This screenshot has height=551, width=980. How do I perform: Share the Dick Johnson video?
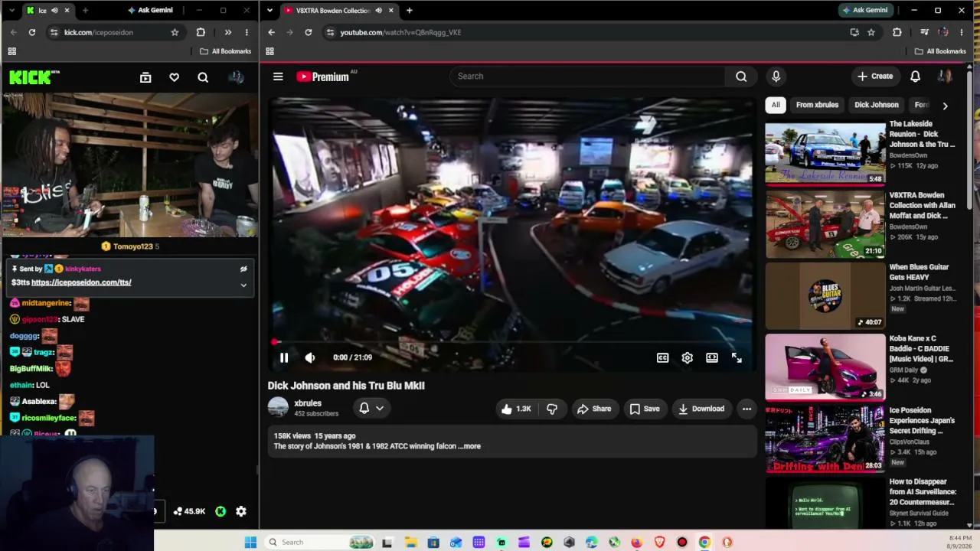(x=594, y=409)
